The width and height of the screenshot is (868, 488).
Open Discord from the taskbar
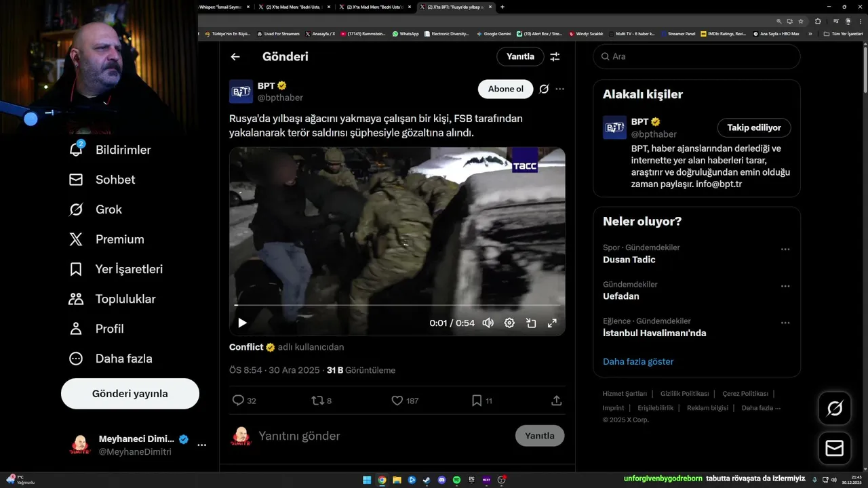tap(441, 480)
